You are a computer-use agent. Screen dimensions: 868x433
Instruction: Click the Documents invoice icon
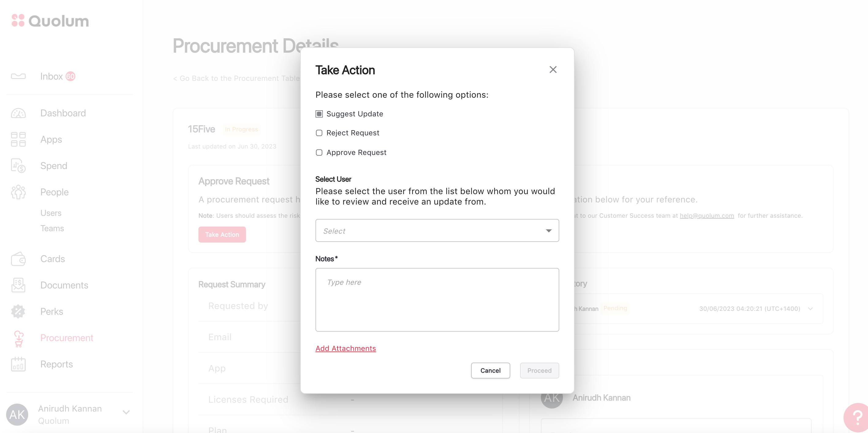18,285
